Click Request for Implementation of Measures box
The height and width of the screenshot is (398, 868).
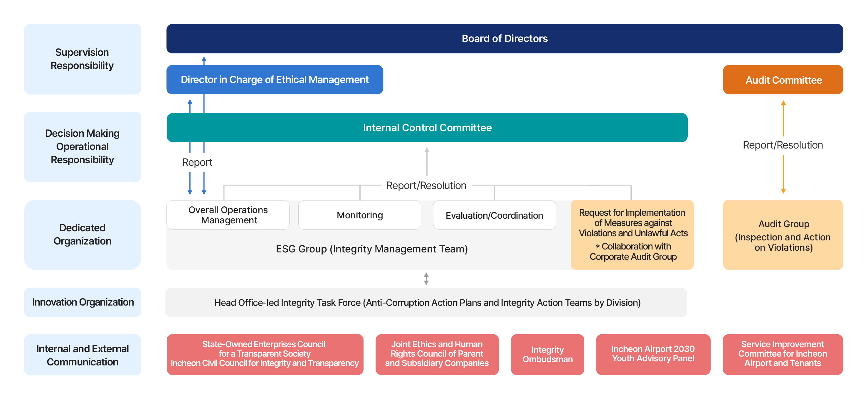click(x=632, y=234)
